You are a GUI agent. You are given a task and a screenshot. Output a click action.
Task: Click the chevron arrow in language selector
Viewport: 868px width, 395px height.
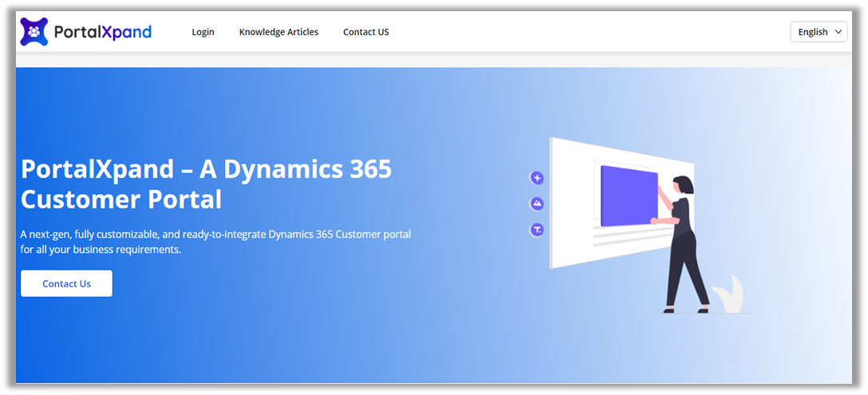(838, 32)
